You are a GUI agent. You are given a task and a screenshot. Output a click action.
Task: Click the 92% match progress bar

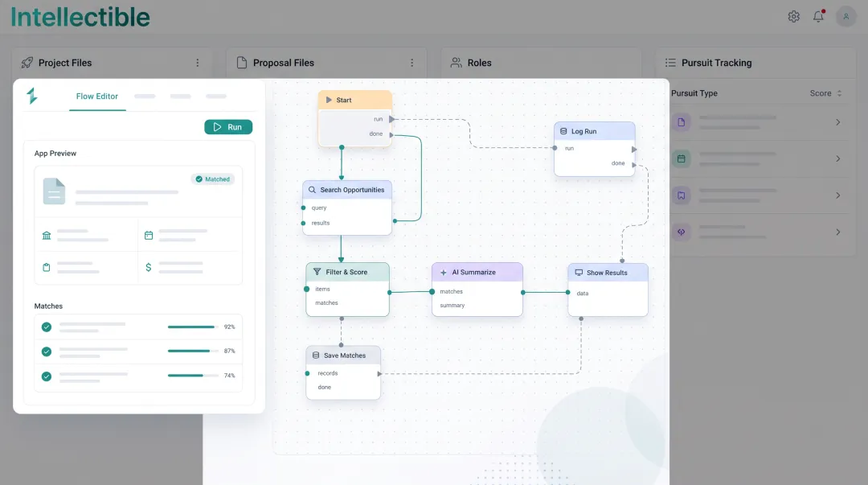192,327
